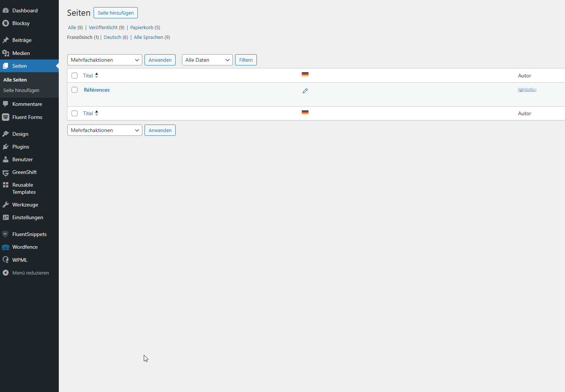Click the Benutzer user icon
Screen dimensions: 565x392
tap(6, 159)
